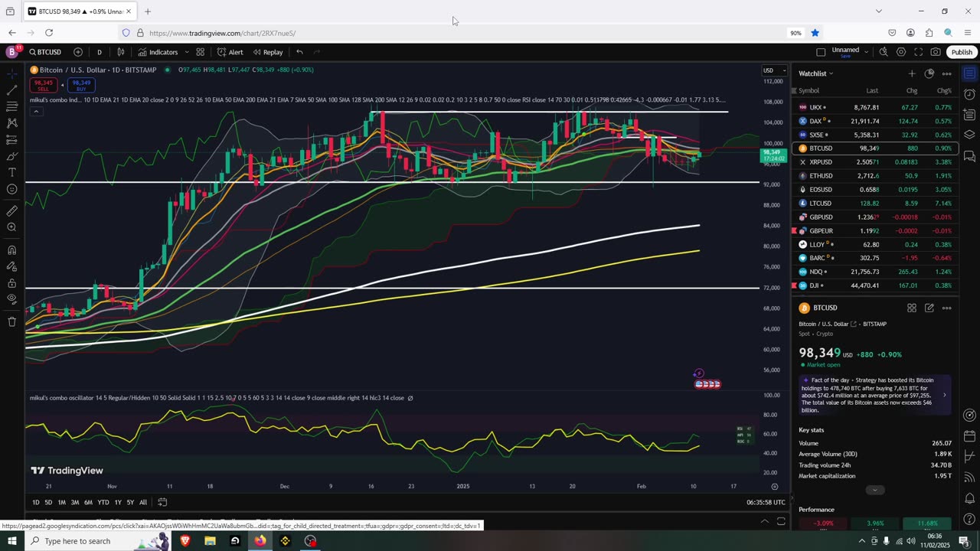The height and width of the screenshot is (551, 980).
Task: Add a symbol to the watchlist
Action: [x=911, y=73]
